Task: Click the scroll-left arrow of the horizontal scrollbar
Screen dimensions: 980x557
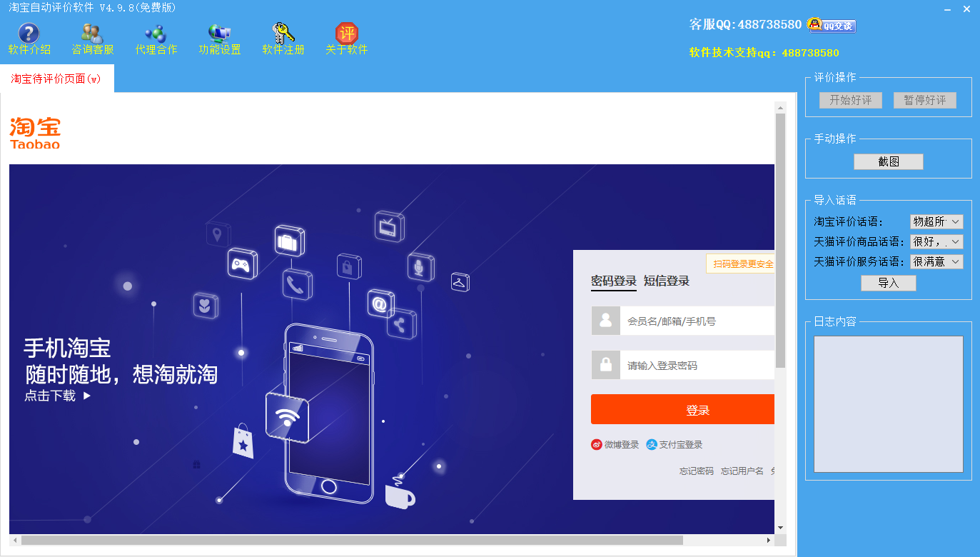Action: coord(15,540)
